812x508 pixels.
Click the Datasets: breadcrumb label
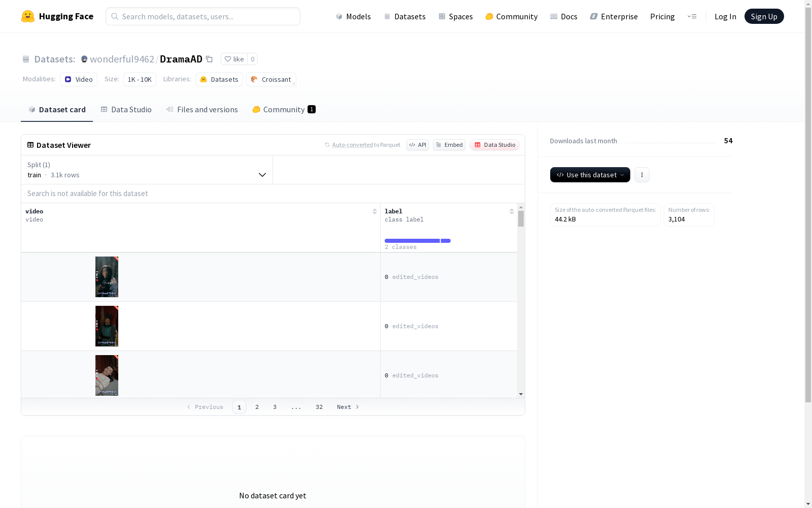pos(55,59)
